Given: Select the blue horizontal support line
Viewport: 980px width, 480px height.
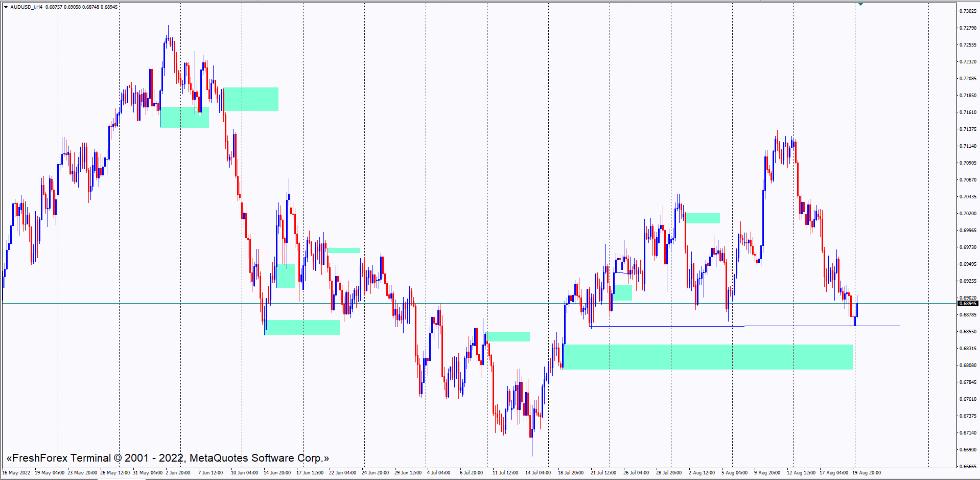Looking at the screenshot, I should coord(664,326).
